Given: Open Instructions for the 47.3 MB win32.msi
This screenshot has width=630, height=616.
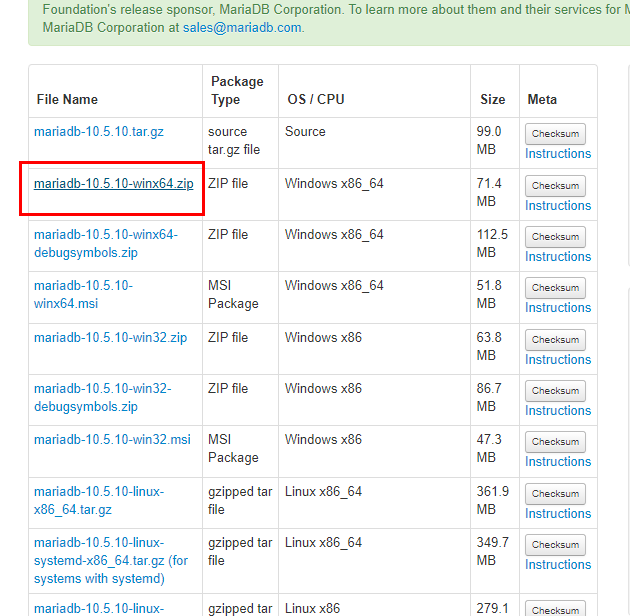Looking at the screenshot, I should point(558,461).
